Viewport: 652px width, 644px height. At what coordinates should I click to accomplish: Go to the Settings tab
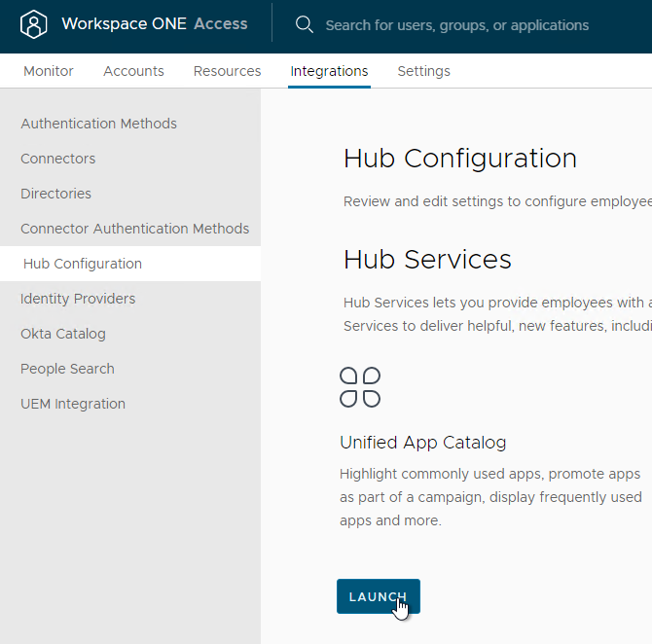click(423, 71)
